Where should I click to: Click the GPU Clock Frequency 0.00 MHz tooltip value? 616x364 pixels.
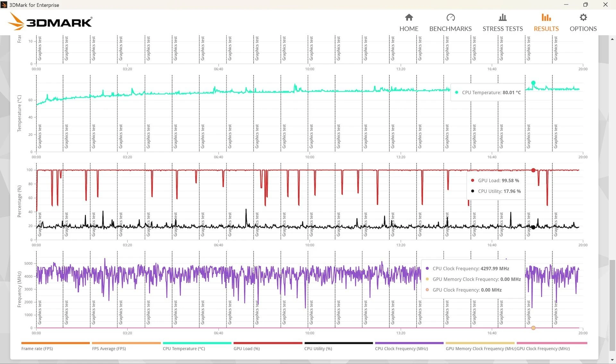pyautogui.click(x=491, y=290)
